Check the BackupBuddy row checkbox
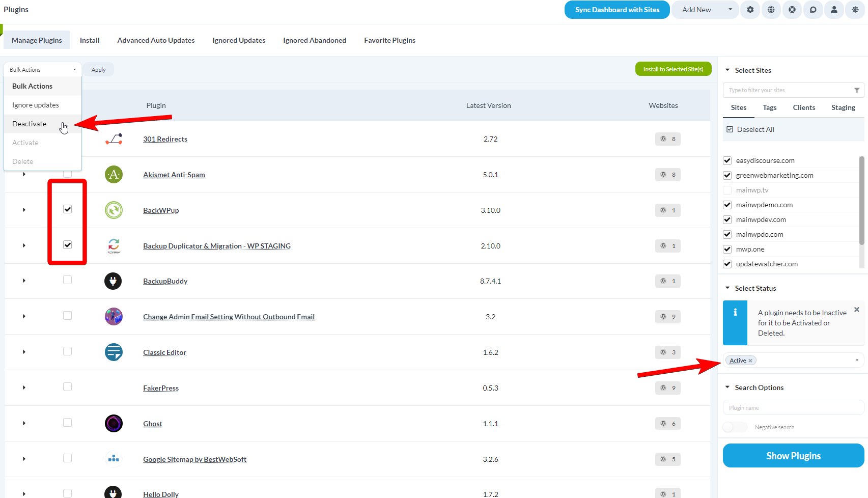The width and height of the screenshot is (868, 498). click(67, 280)
